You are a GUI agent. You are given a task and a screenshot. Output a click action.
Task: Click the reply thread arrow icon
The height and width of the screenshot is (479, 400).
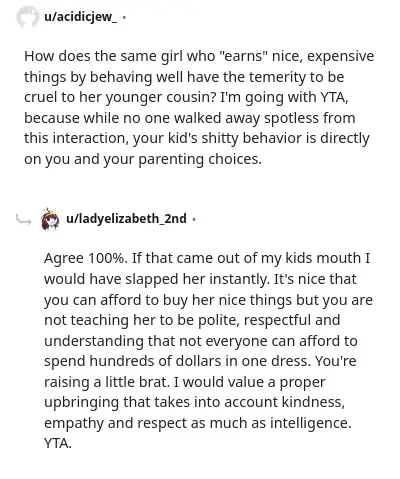(x=24, y=220)
